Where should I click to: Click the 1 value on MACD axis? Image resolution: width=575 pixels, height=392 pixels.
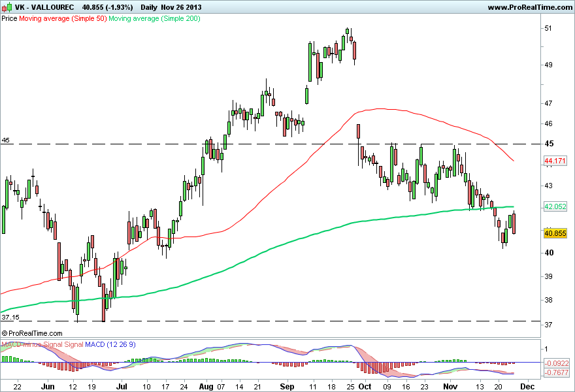546,349
